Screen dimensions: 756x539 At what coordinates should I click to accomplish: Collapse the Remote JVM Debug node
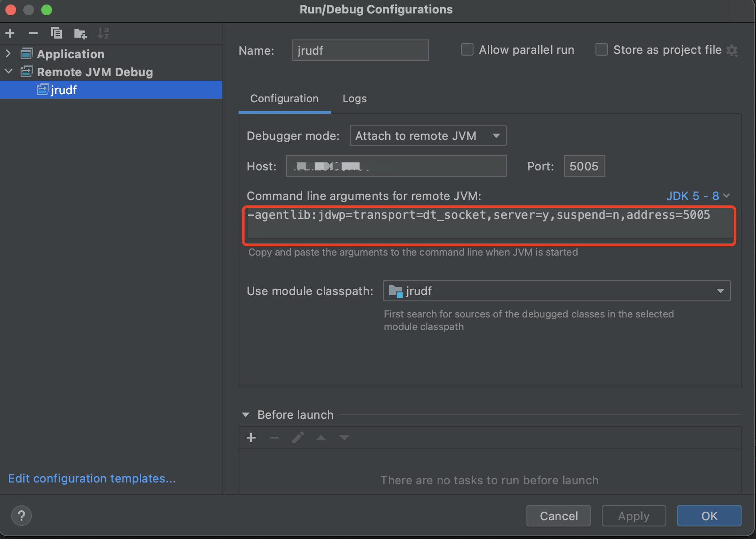pos(8,72)
